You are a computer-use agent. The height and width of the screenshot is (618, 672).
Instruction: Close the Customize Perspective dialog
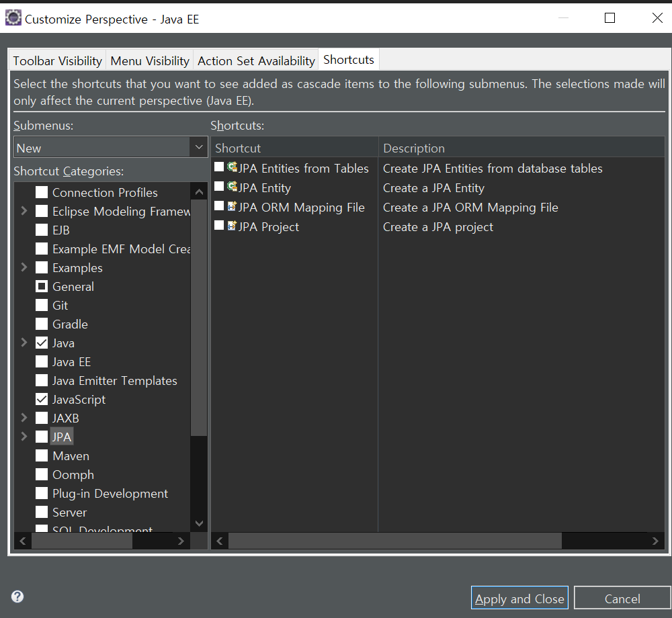tap(657, 18)
